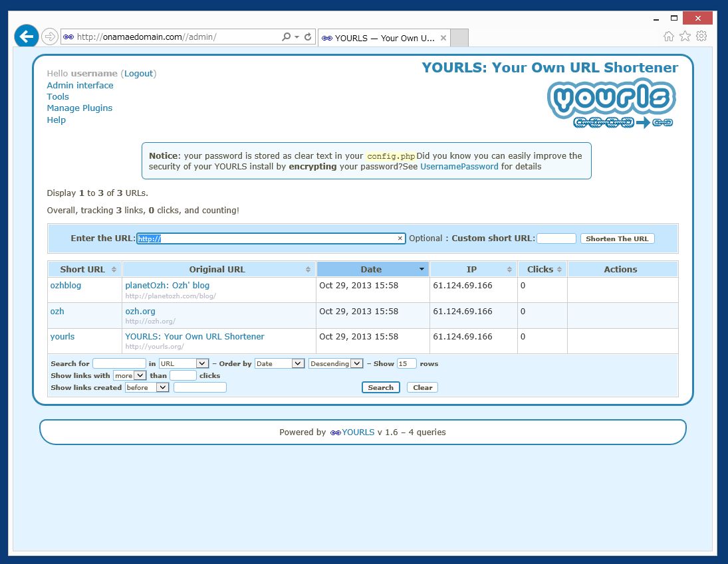Click the Logout link

click(138, 73)
